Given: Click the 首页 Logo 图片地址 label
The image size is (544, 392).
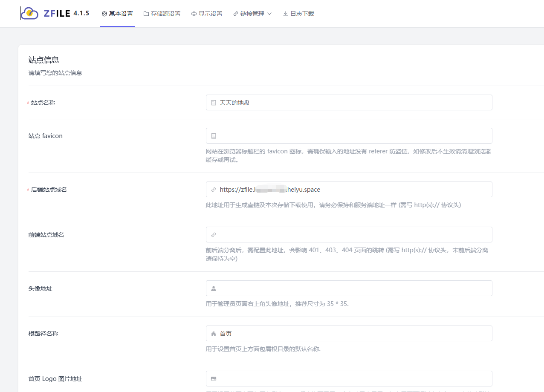Looking at the screenshot, I should click(x=55, y=379).
